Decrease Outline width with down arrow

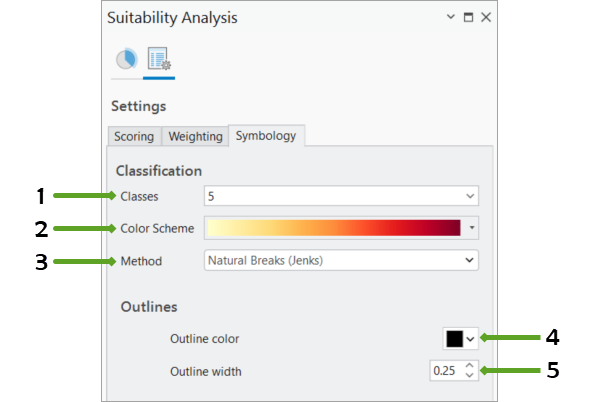(470, 377)
